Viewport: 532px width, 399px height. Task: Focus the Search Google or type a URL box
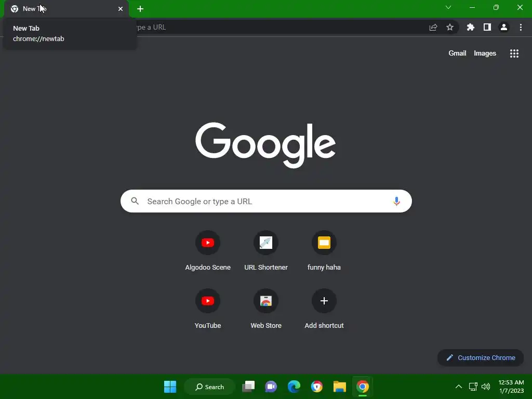[266, 201]
